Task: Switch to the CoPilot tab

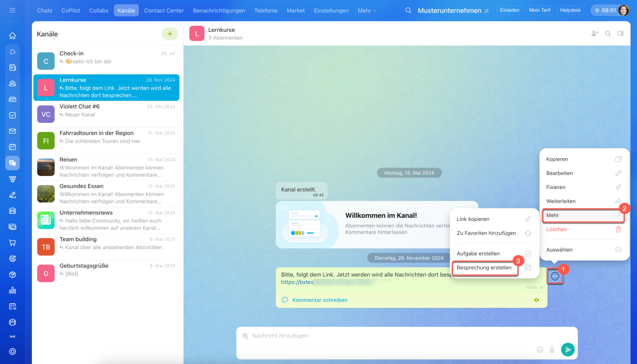Action: pos(71,10)
